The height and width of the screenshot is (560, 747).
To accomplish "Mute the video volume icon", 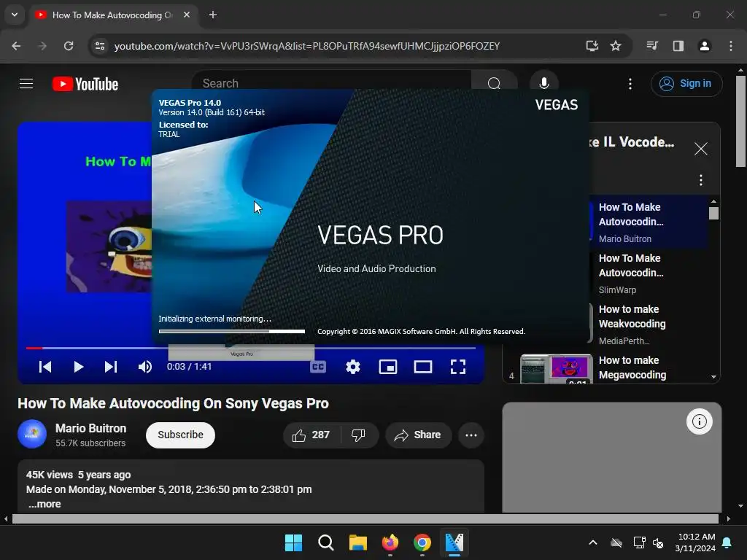I will pos(145,367).
